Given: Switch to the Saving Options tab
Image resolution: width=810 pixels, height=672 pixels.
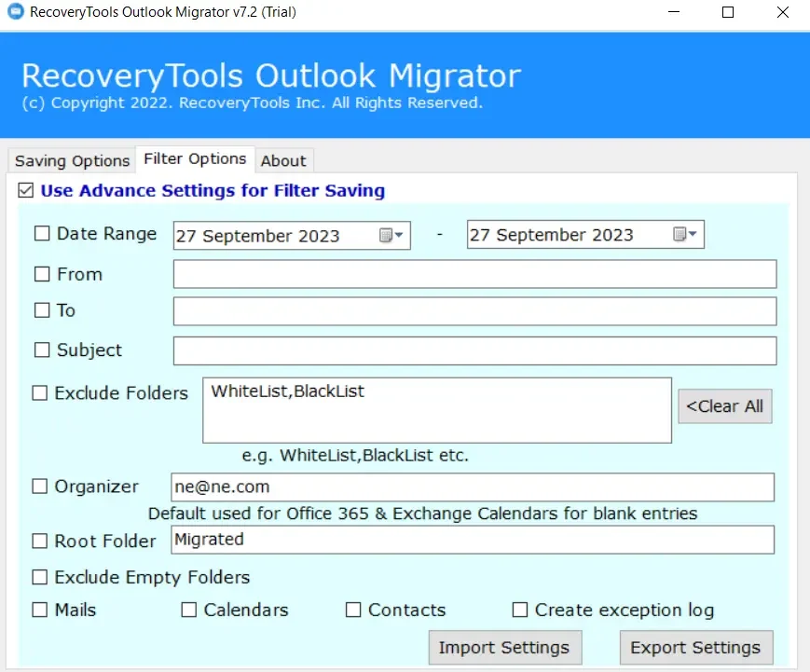Looking at the screenshot, I should tap(72, 160).
